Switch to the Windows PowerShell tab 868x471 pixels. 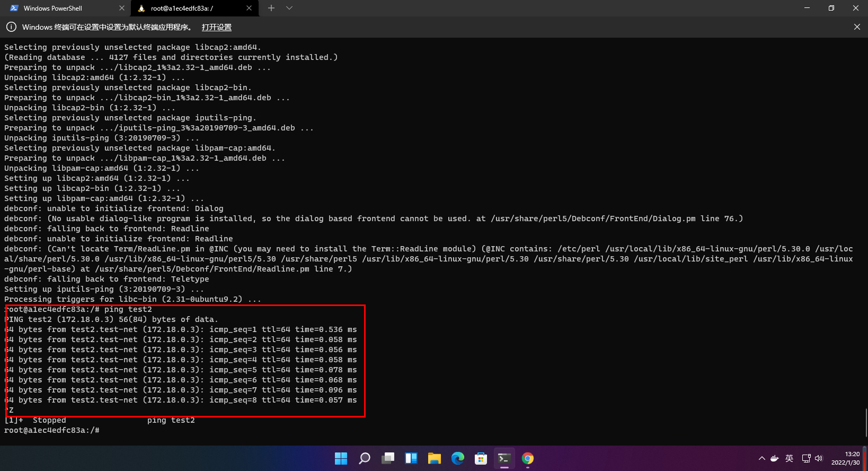tap(66, 8)
